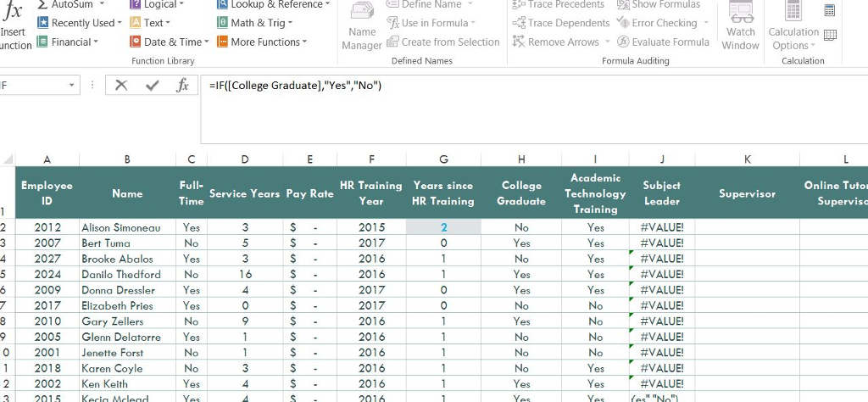Open Recently Used functions list

pos(79,23)
